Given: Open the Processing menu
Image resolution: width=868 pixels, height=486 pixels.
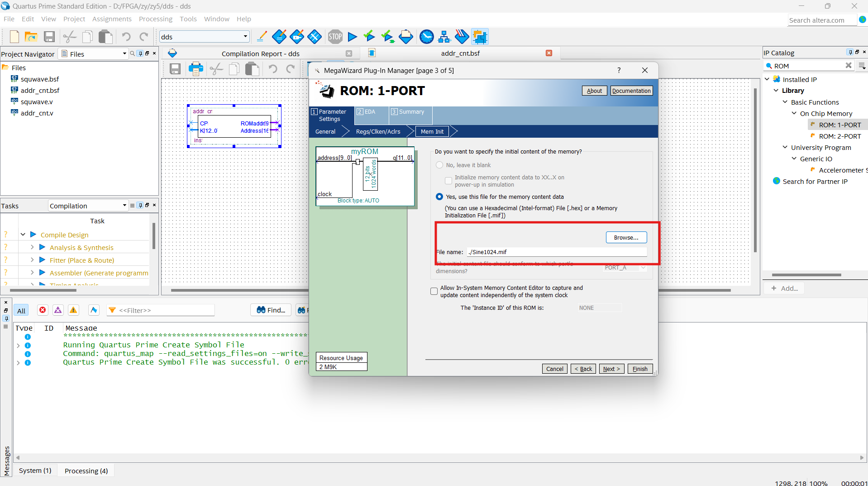Looking at the screenshot, I should 156,19.
